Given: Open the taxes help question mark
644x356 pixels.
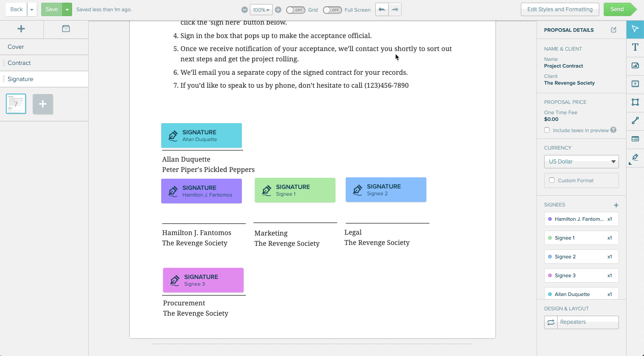Looking at the screenshot, I should point(614,130).
